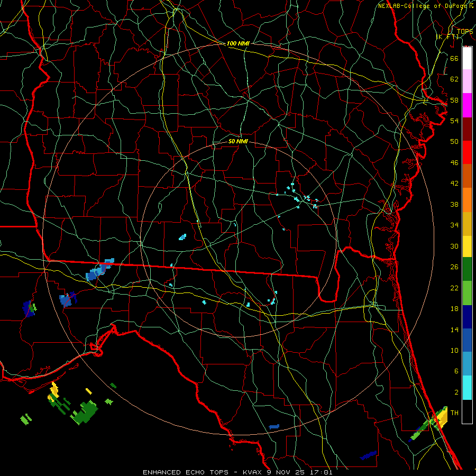
Task: Click the legend value 10
Action: [x=454, y=350]
